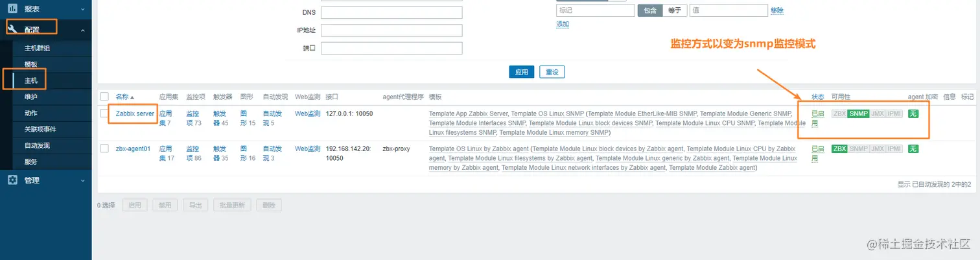Open 动作 in the configuration menu
Screen dimensions: 980x260
[31, 113]
